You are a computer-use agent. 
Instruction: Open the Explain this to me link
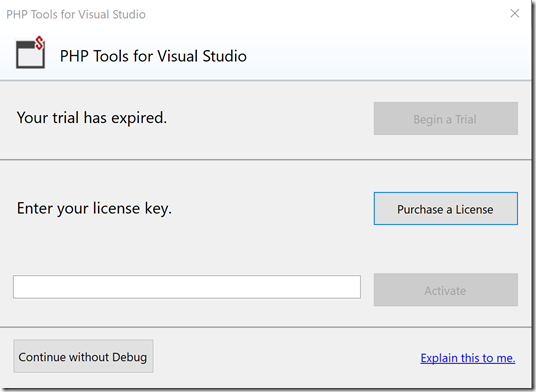click(468, 358)
